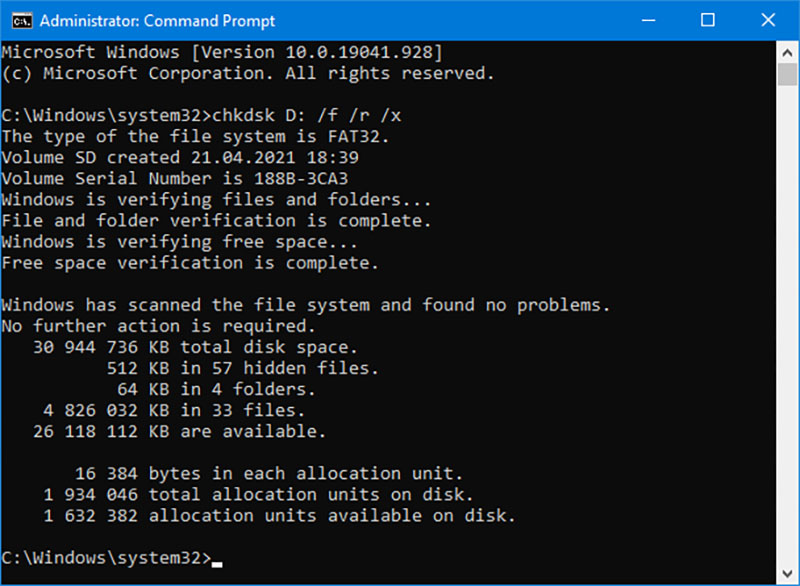Click the total disk space line
Image resolution: width=800 pixels, height=586 pixels.
180,346
